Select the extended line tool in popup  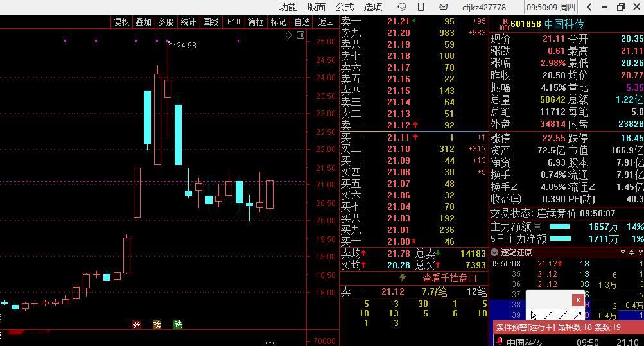pos(562,315)
